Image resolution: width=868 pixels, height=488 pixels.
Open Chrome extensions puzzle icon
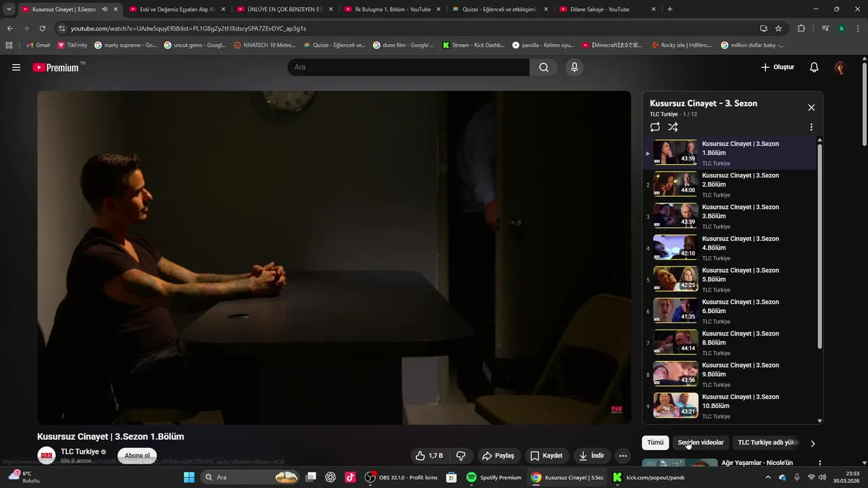tap(801, 28)
